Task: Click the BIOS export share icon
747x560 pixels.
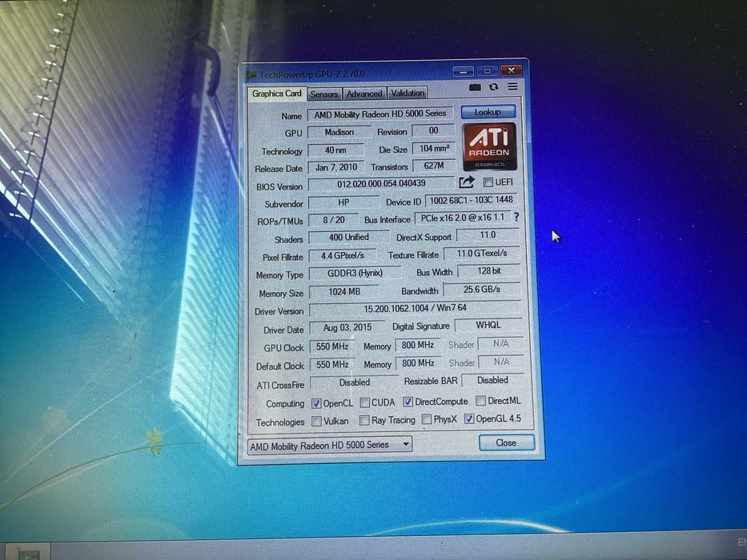Action: click(x=467, y=182)
